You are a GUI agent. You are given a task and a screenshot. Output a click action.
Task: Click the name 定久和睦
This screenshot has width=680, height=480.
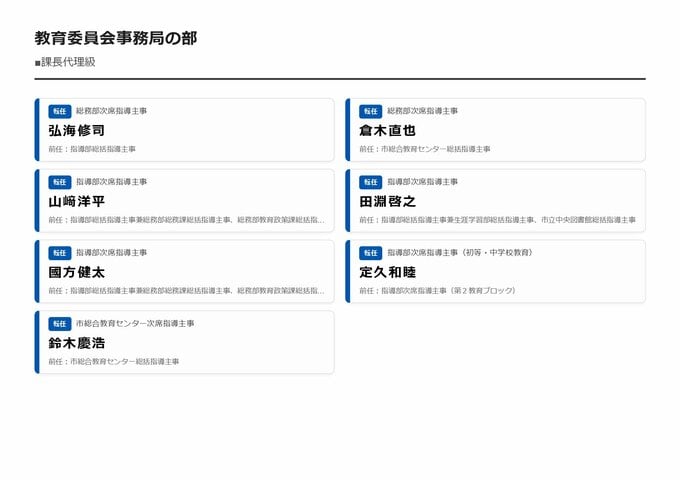387,272
